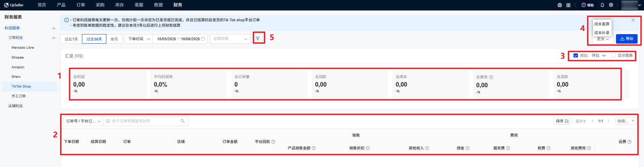Screen dimensions: 644x167
Task: Click help icon next to 税费
Action: point(549,148)
